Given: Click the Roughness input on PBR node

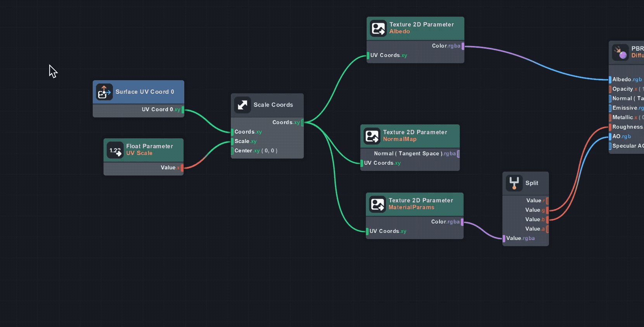Looking at the screenshot, I should (610, 127).
